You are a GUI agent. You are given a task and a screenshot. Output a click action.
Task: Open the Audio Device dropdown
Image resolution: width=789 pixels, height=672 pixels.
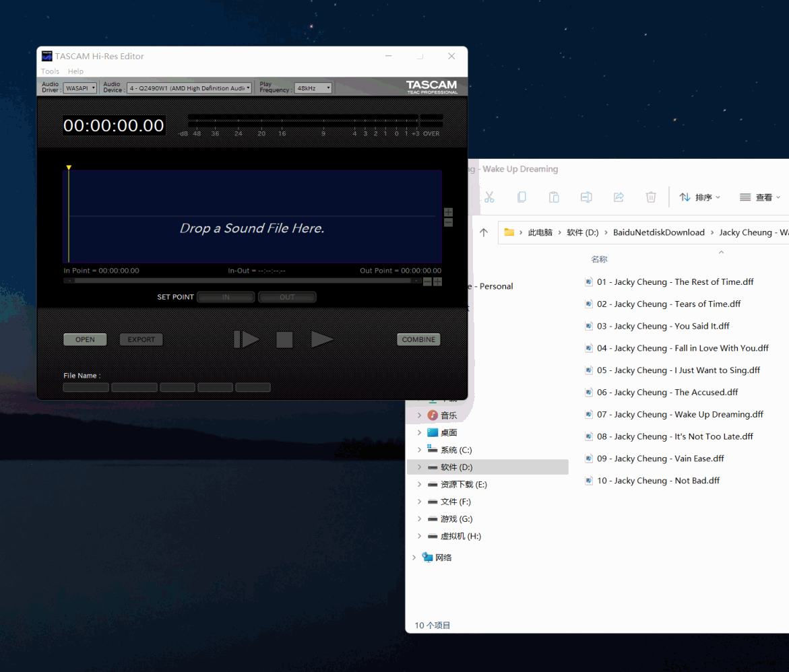[189, 88]
